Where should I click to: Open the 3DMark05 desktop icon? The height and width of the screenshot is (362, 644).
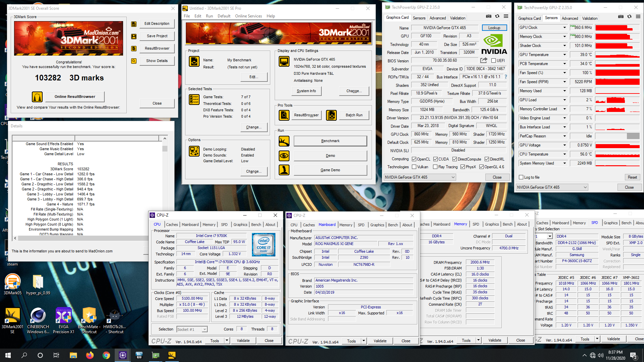(13, 284)
